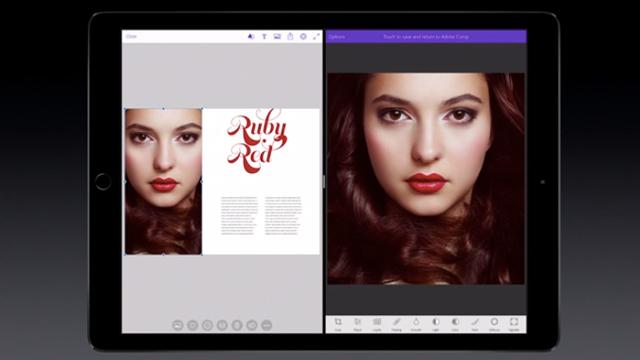Screen dimensions: 640x360
Task: Choose the Defocus tool
Action: 494,324
